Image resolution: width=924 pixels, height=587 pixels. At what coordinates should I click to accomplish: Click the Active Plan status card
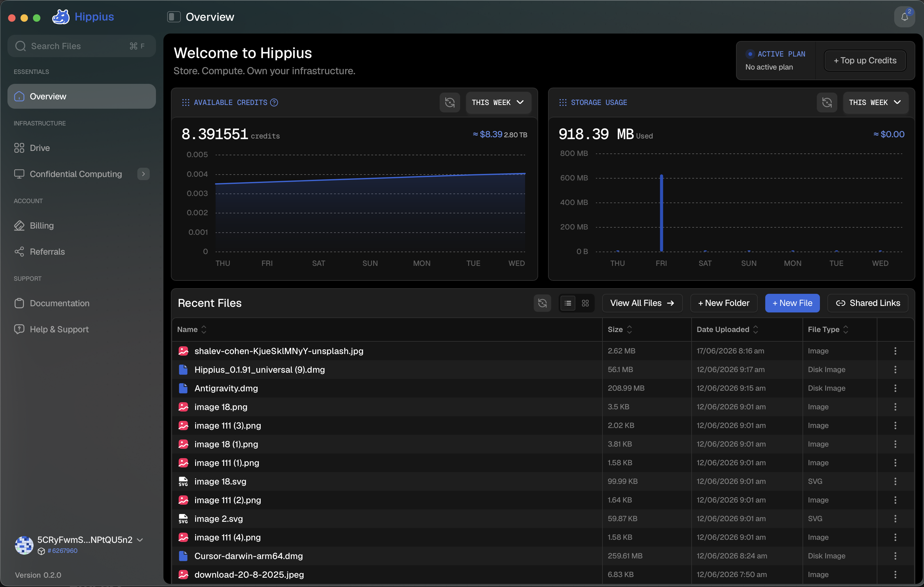coord(775,61)
